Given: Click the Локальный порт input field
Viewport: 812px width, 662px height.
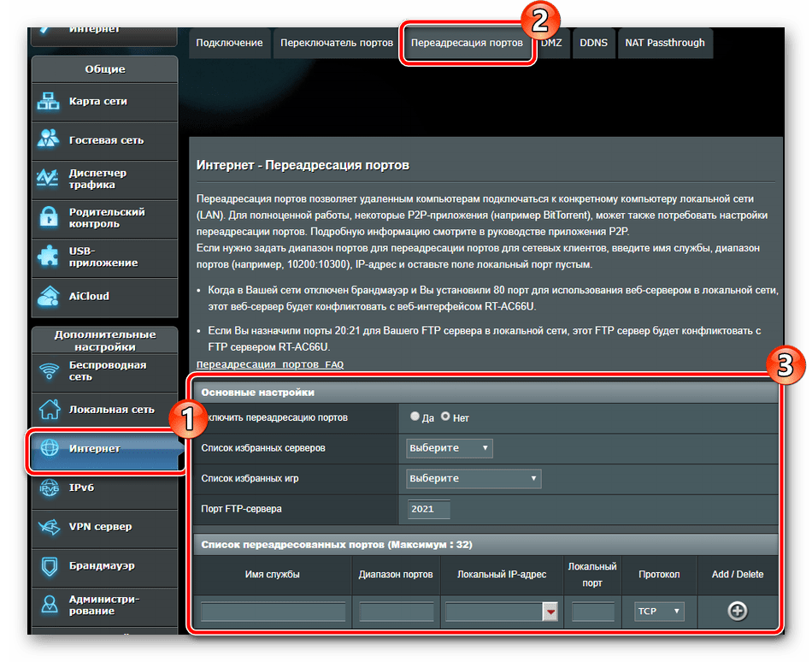Looking at the screenshot, I should 592,612.
